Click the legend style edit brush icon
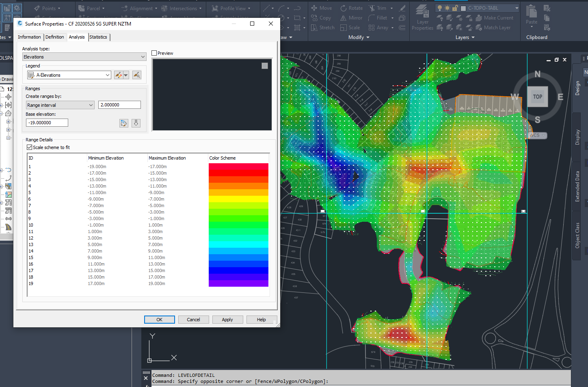This screenshot has width=588, height=387. click(118, 75)
